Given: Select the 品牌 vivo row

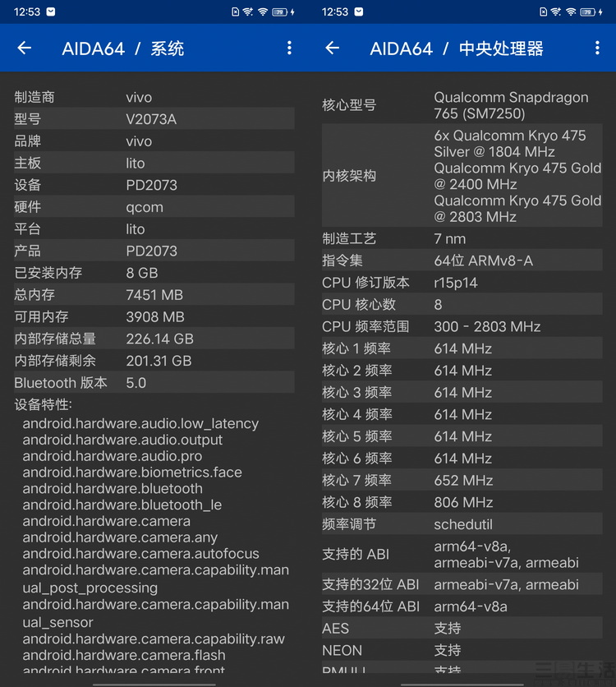Looking at the screenshot, I should [154, 141].
